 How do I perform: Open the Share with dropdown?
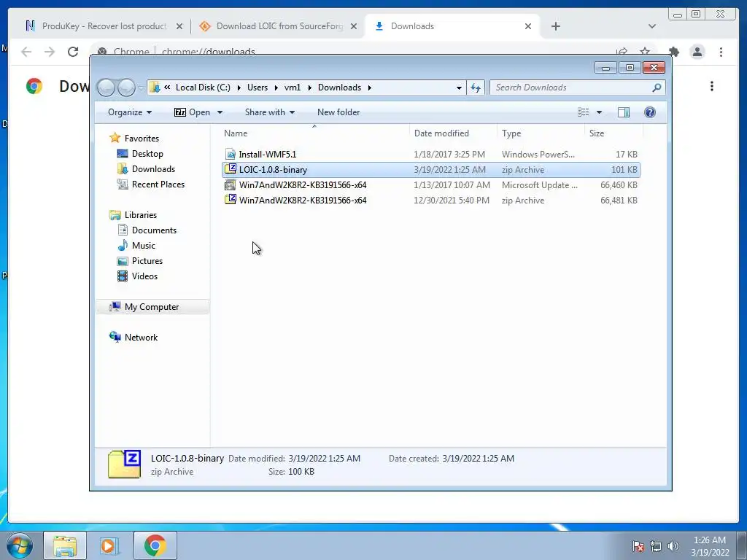coord(270,112)
